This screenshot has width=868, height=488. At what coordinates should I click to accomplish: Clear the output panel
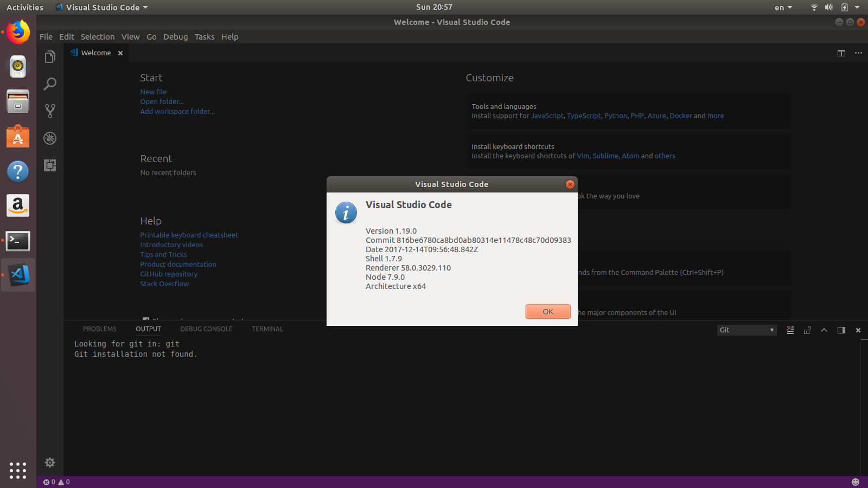click(790, 330)
